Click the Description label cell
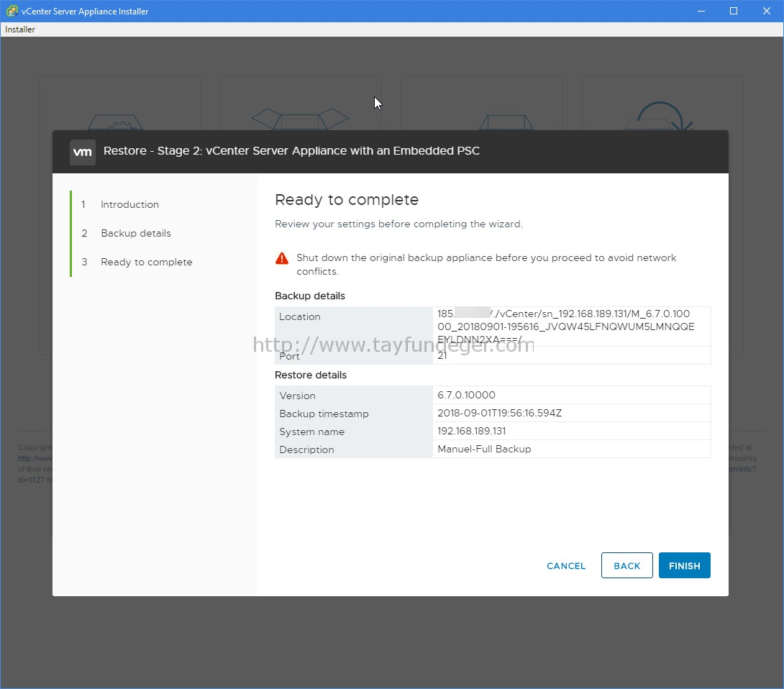The image size is (784, 689). [x=353, y=449]
